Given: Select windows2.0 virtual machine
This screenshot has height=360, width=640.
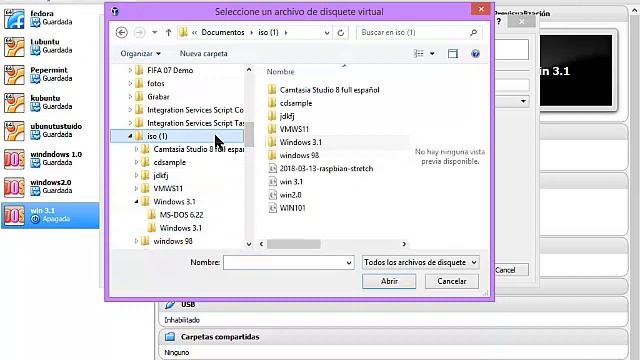Looking at the screenshot, I should (50, 187).
